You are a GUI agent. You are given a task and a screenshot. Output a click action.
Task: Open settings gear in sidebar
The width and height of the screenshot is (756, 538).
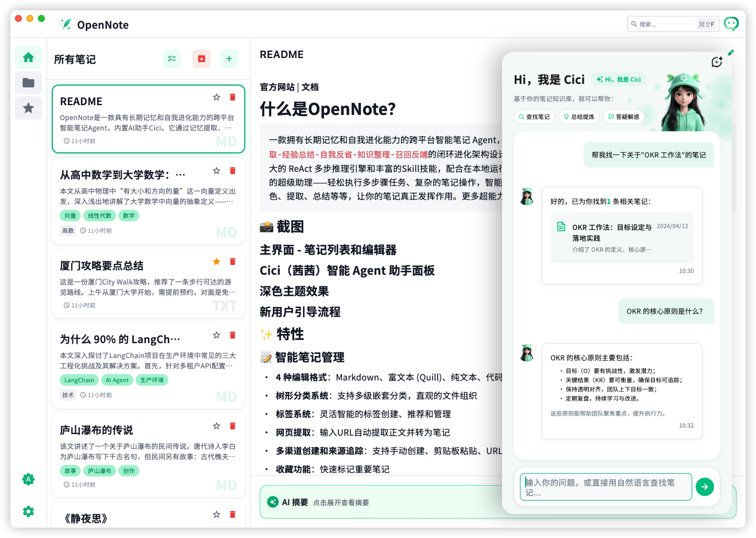coord(28,511)
